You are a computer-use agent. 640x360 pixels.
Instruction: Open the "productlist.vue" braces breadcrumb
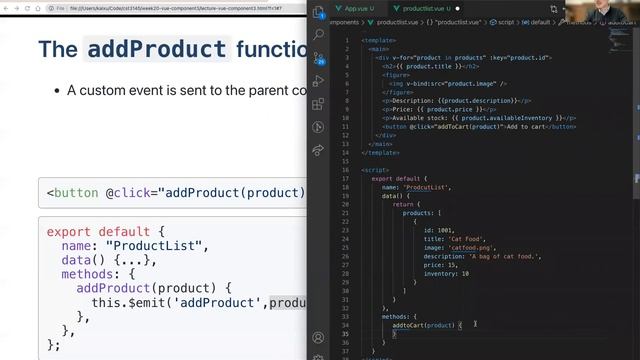tap(454, 22)
